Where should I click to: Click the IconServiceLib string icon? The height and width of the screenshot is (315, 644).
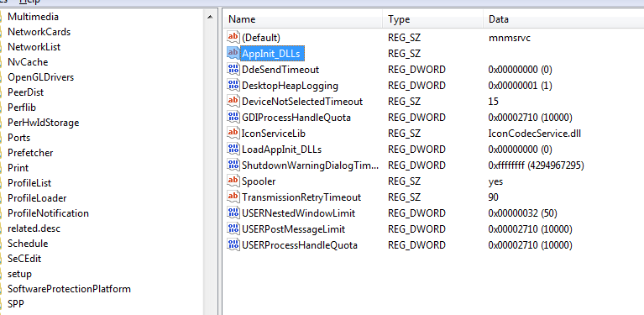(233, 133)
